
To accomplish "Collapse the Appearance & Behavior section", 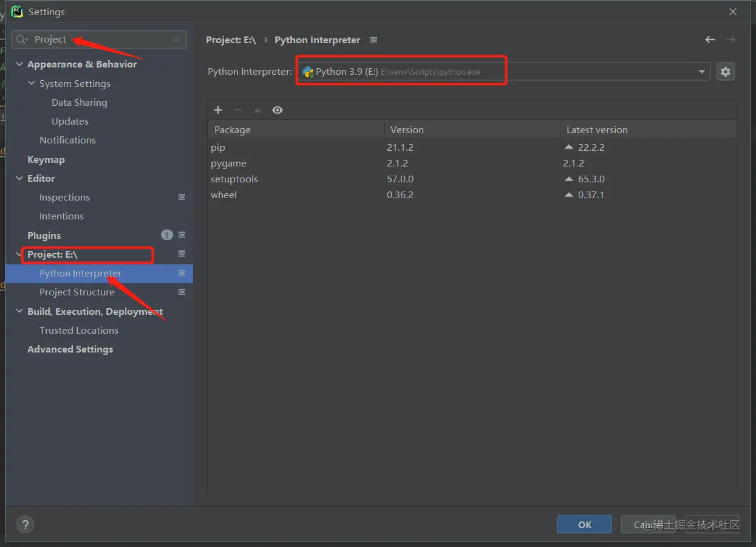I will [19, 64].
